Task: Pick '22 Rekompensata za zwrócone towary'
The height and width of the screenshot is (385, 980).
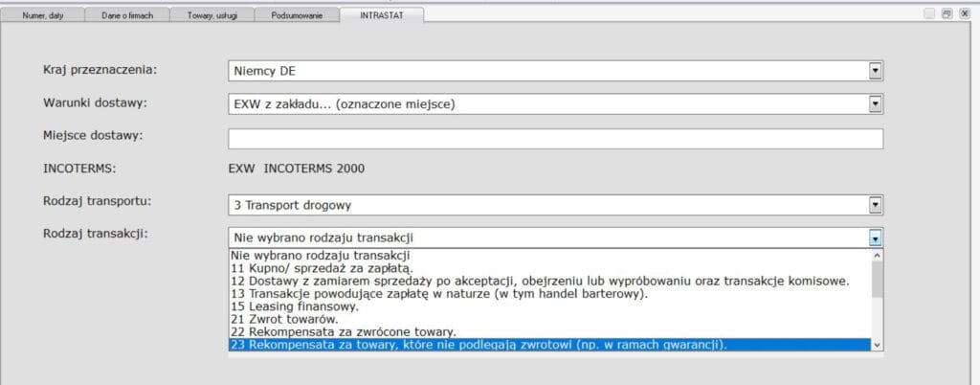Action: (x=549, y=332)
